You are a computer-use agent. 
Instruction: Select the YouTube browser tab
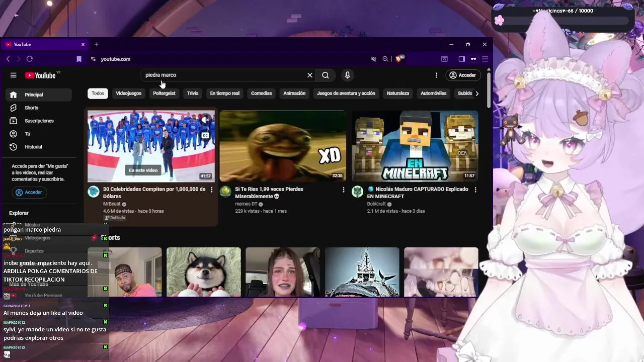point(45,44)
